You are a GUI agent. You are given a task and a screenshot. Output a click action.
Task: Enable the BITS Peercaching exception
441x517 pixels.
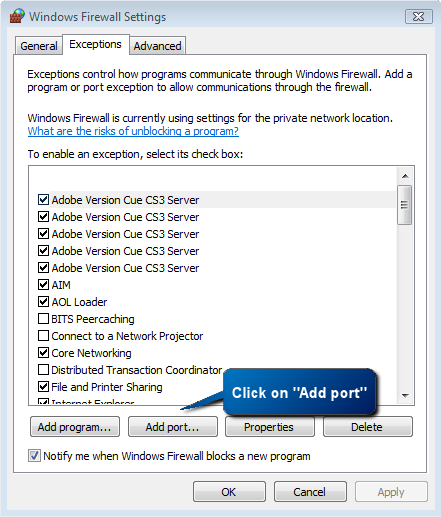(x=43, y=319)
